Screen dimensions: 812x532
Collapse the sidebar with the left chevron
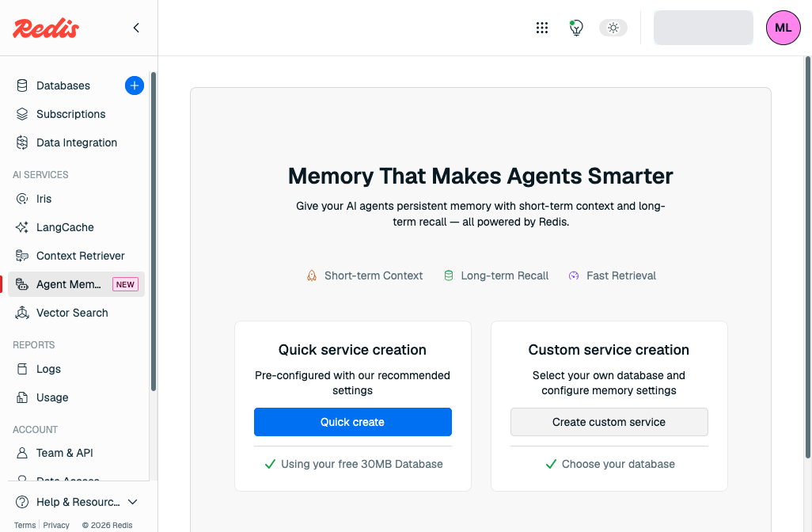pos(136,28)
